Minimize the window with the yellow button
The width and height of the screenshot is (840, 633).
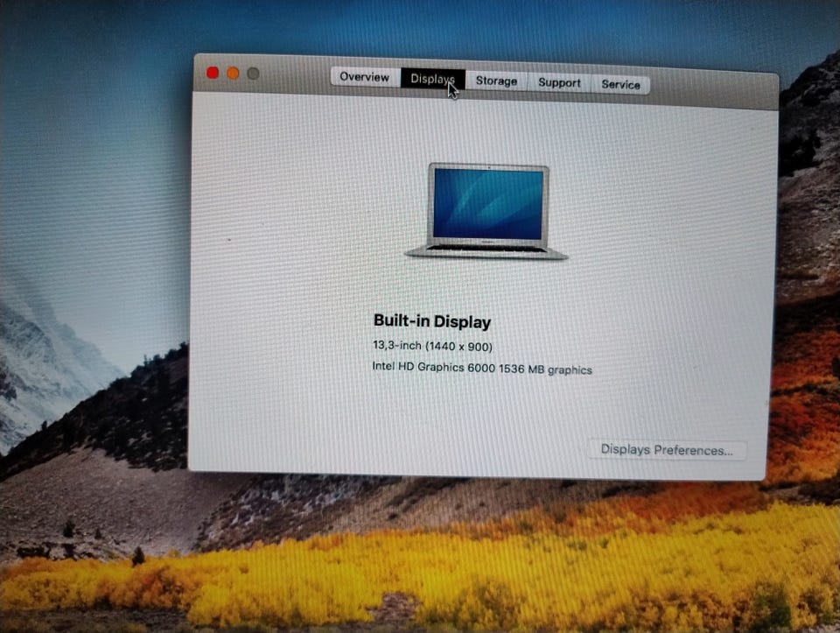pyautogui.click(x=233, y=74)
